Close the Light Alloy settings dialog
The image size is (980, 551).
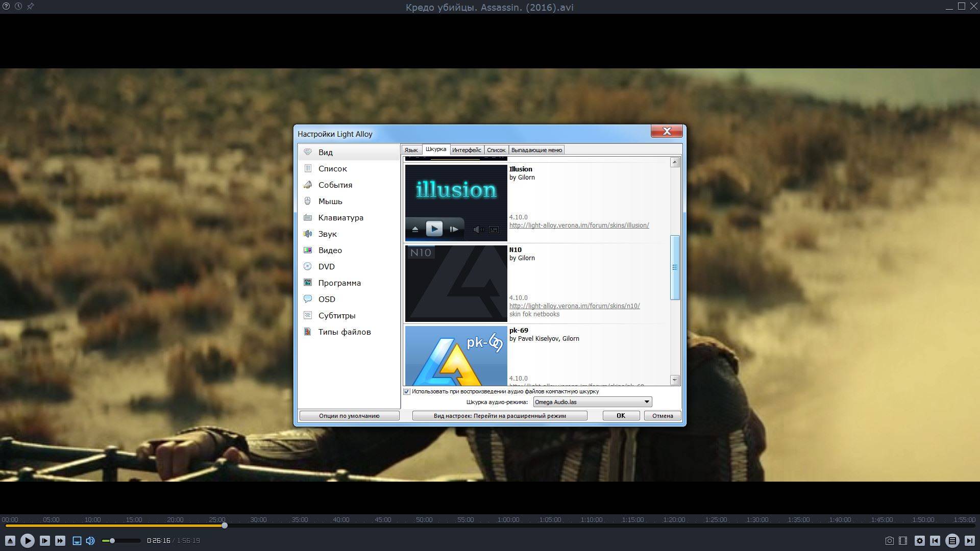(667, 131)
